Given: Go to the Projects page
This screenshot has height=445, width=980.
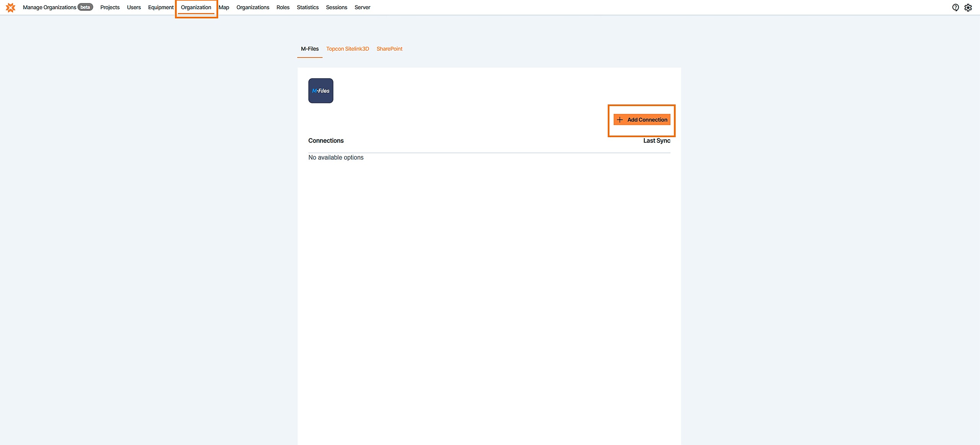Looking at the screenshot, I should click(110, 7).
